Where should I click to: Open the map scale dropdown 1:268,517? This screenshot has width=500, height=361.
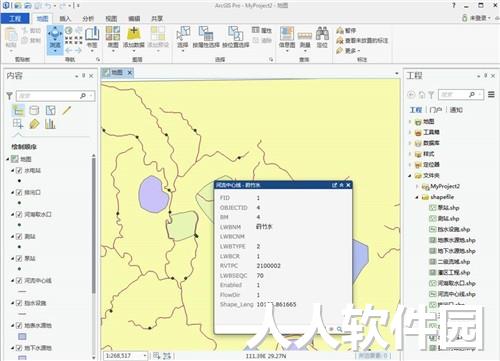point(145,356)
